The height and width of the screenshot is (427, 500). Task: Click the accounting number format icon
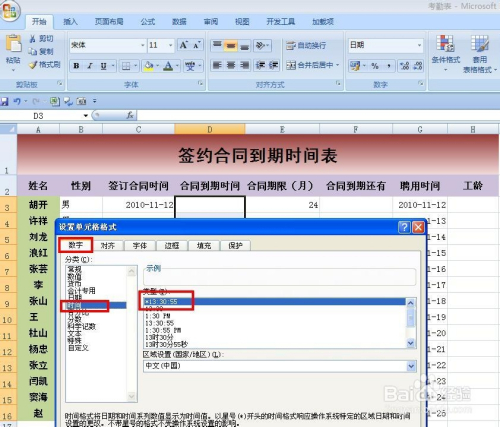pyautogui.click(x=355, y=66)
